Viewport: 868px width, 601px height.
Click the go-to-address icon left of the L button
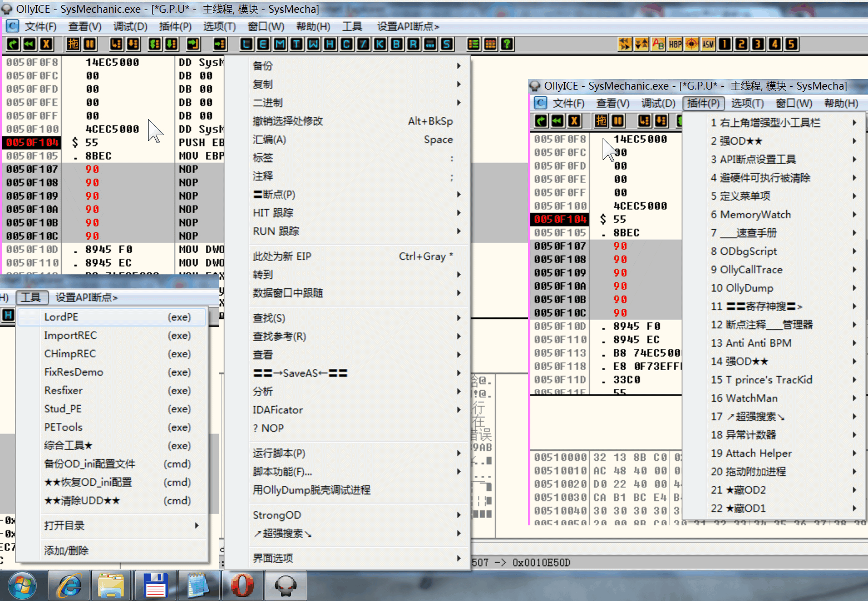pos(220,44)
